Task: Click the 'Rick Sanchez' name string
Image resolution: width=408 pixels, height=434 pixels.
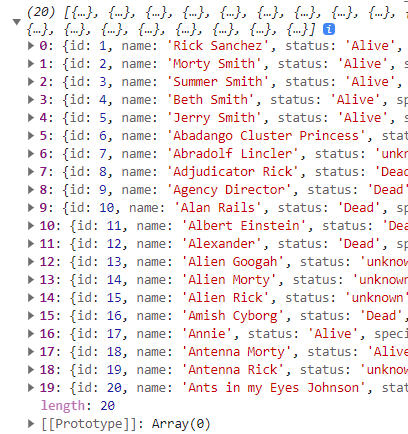Action: 218,46
